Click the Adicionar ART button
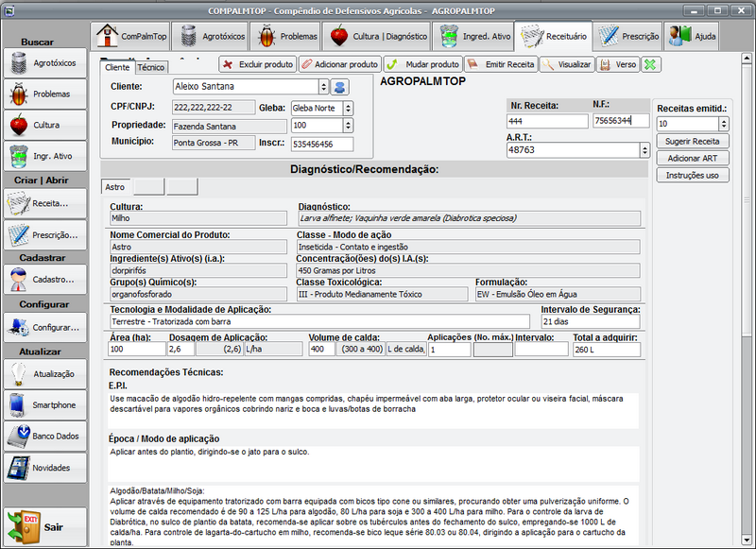 693,158
